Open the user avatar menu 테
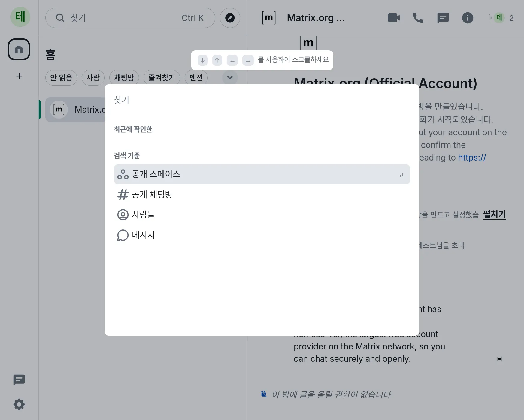 (20, 17)
